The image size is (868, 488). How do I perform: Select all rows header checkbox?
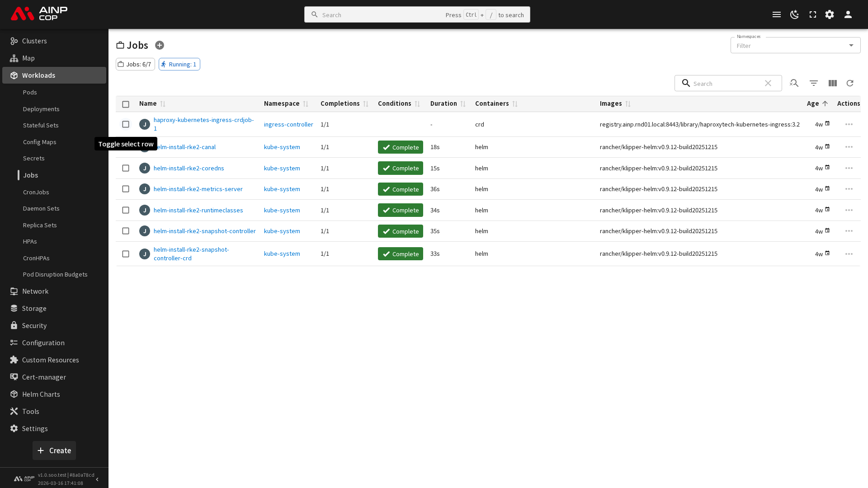126,104
